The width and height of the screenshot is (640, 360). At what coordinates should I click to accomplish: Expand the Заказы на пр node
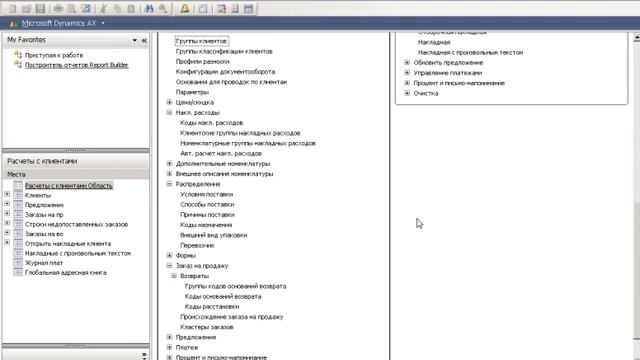[x=7, y=213]
